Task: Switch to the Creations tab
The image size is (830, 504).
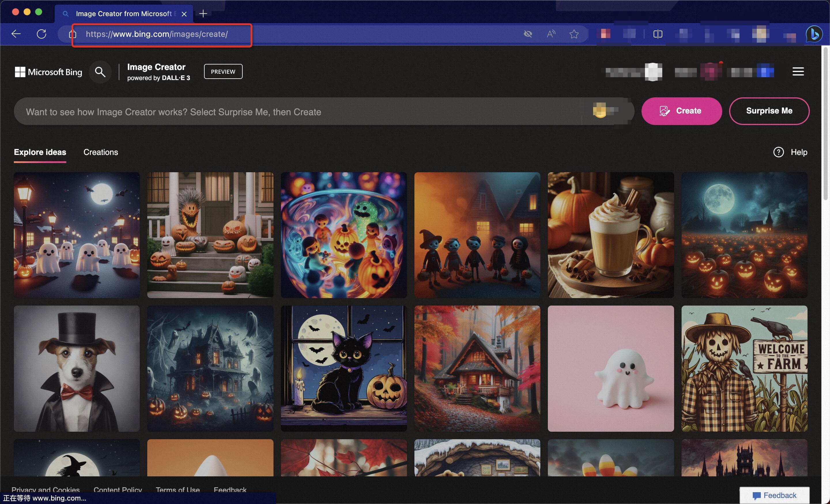Action: (x=100, y=152)
